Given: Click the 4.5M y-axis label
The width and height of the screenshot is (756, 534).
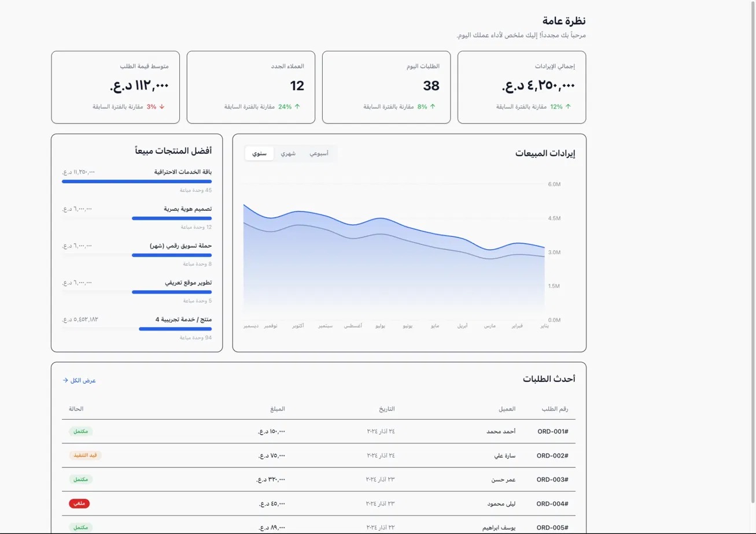Looking at the screenshot, I should 554,218.
